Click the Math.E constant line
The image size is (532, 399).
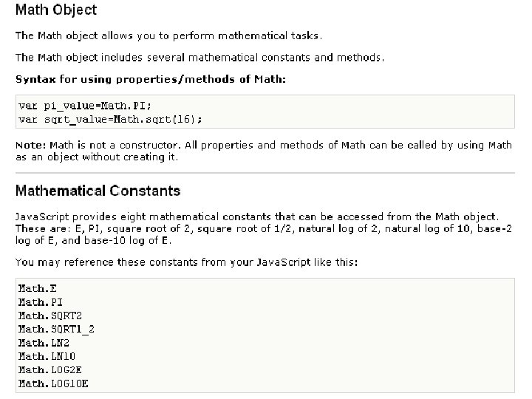[x=37, y=289]
